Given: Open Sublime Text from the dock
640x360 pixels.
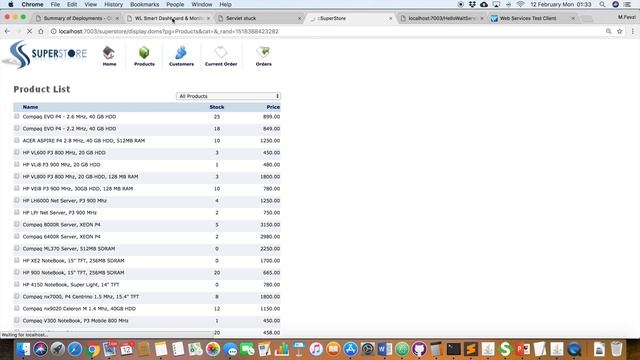Looking at the screenshot, I should pyautogui.click(x=471, y=349).
